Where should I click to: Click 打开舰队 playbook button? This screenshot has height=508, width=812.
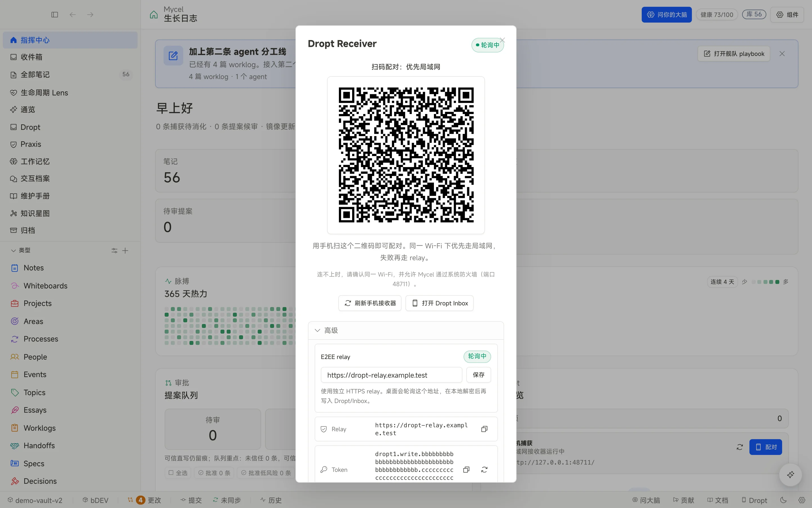(x=734, y=54)
